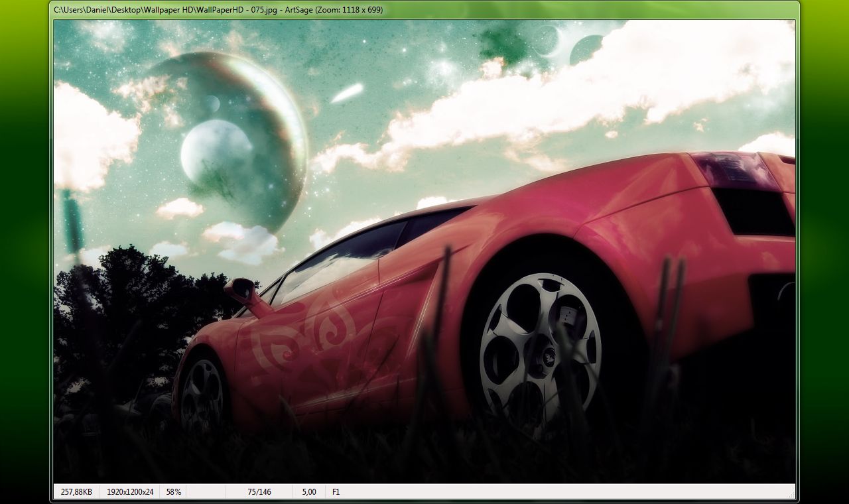
Task: Click the ArtSage window title bar path text
Action: pos(218,10)
